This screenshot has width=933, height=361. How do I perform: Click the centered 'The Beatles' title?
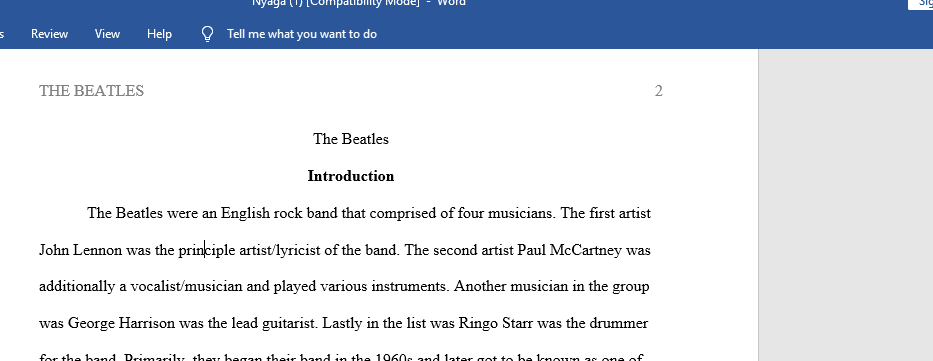pos(350,139)
